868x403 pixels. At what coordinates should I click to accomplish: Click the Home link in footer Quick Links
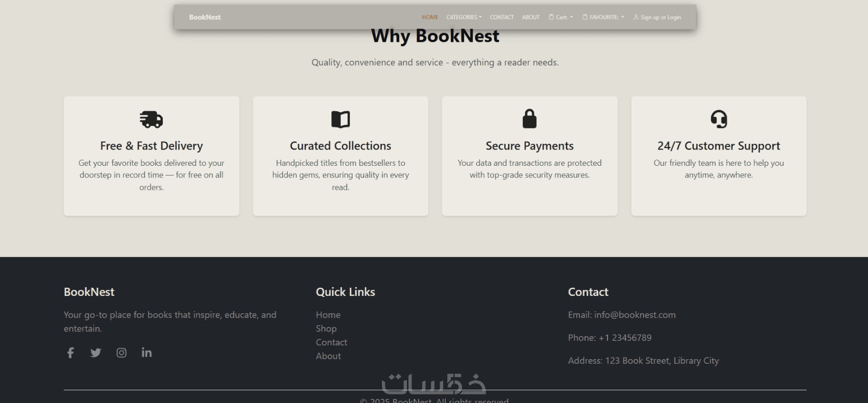click(x=328, y=315)
